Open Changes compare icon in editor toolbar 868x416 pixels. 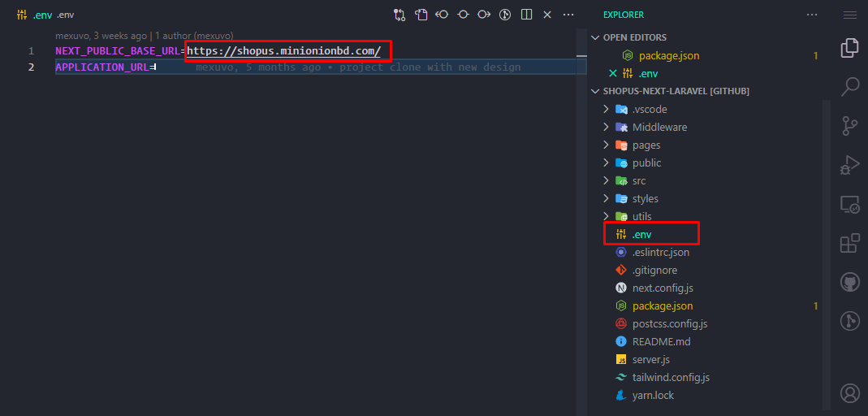399,15
